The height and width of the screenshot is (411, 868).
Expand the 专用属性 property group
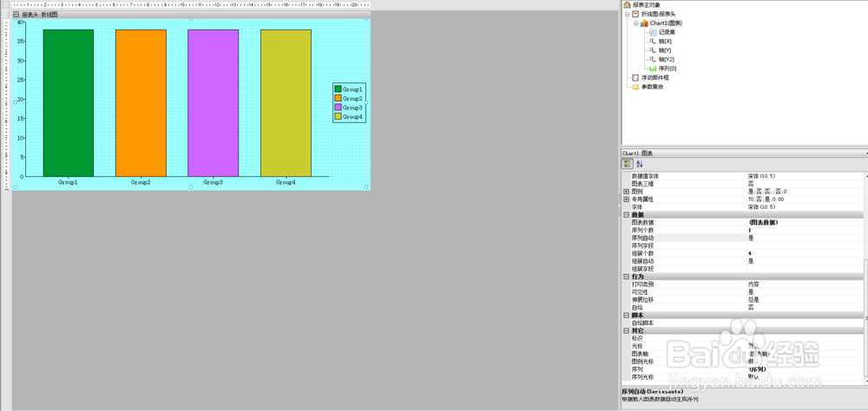tap(626, 199)
